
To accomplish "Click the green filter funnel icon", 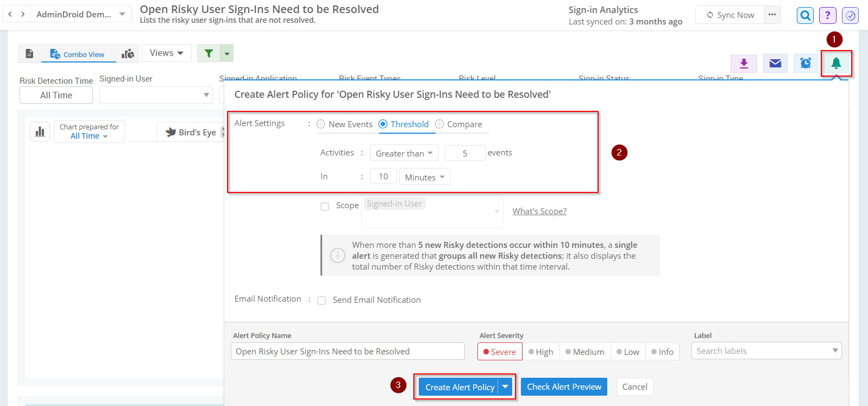I will coord(209,53).
